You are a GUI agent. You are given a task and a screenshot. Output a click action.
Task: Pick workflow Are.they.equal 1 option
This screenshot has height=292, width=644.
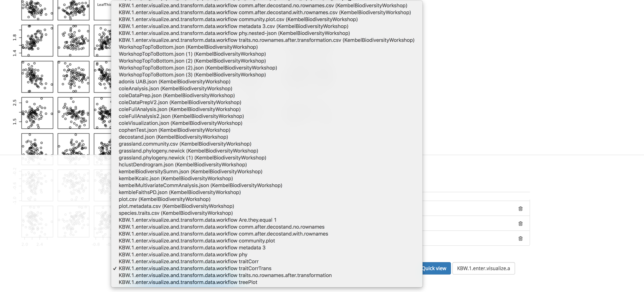coord(266,220)
